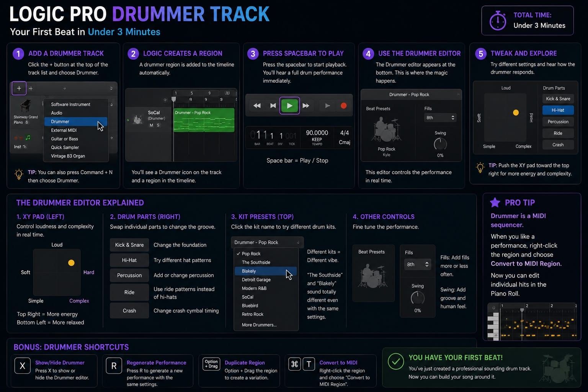Choose More Drummers... from the kit list
588x392 pixels.
259,325
